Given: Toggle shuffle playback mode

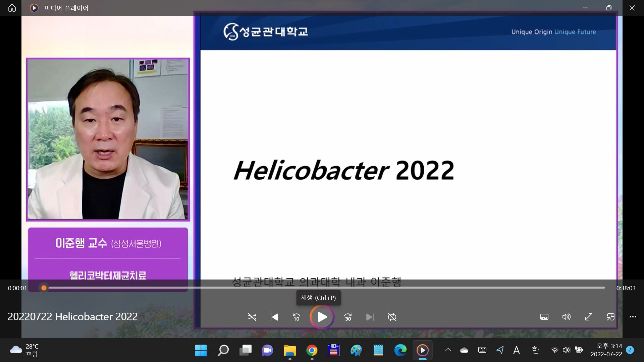Looking at the screenshot, I should coord(252,317).
